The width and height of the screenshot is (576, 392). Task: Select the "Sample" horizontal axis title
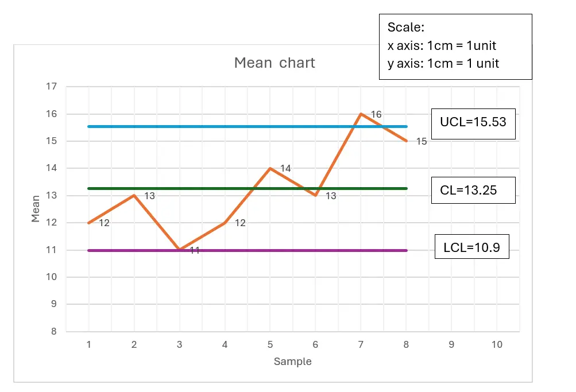click(x=292, y=362)
